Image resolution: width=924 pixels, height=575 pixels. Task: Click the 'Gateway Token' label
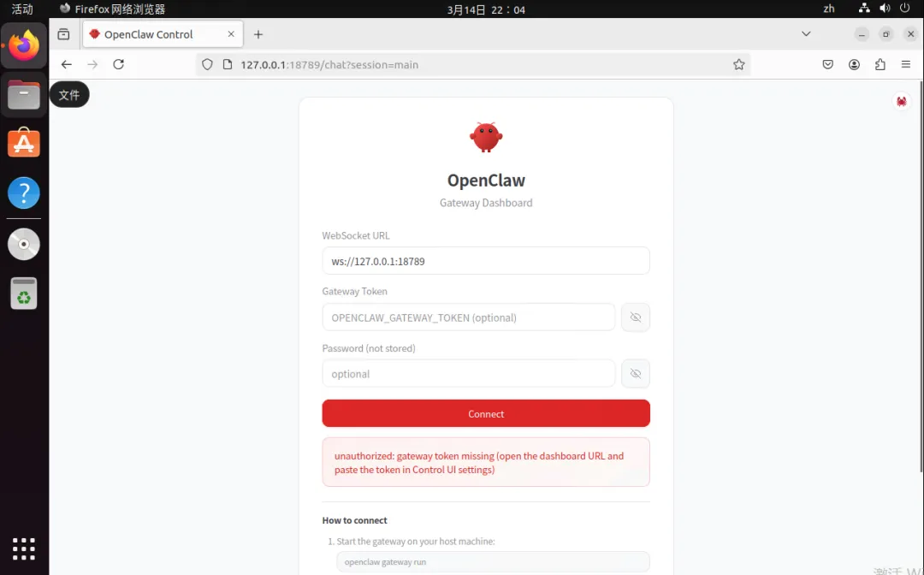354,292
